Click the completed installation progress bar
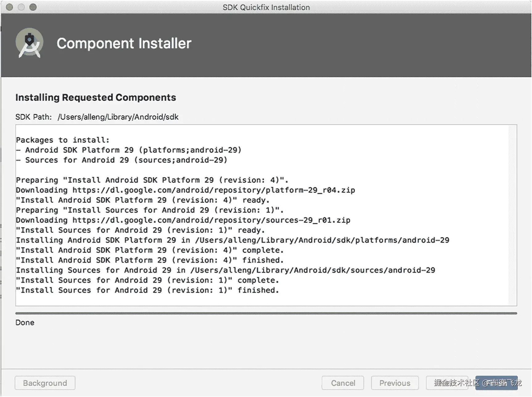 pyautogui.click(x=266, y=313)
